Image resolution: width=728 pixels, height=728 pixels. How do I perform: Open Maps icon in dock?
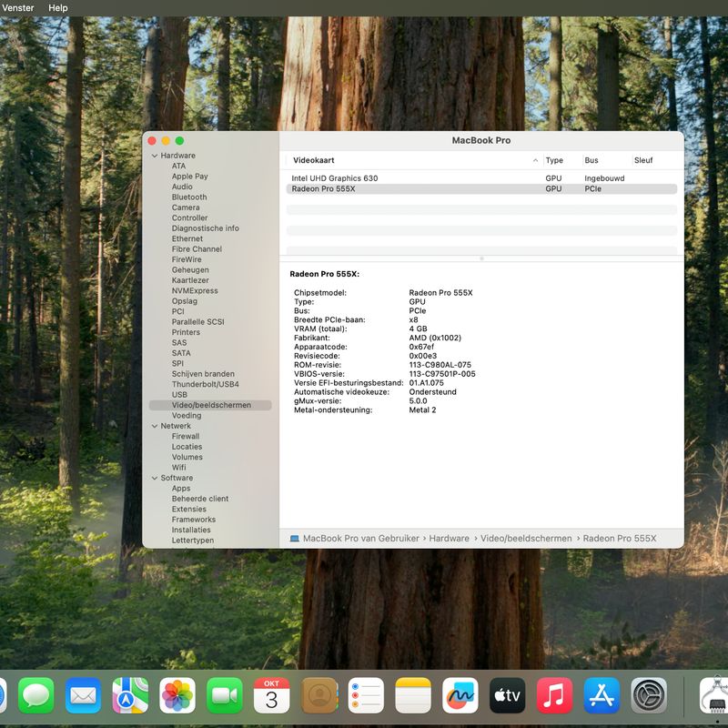130,696
